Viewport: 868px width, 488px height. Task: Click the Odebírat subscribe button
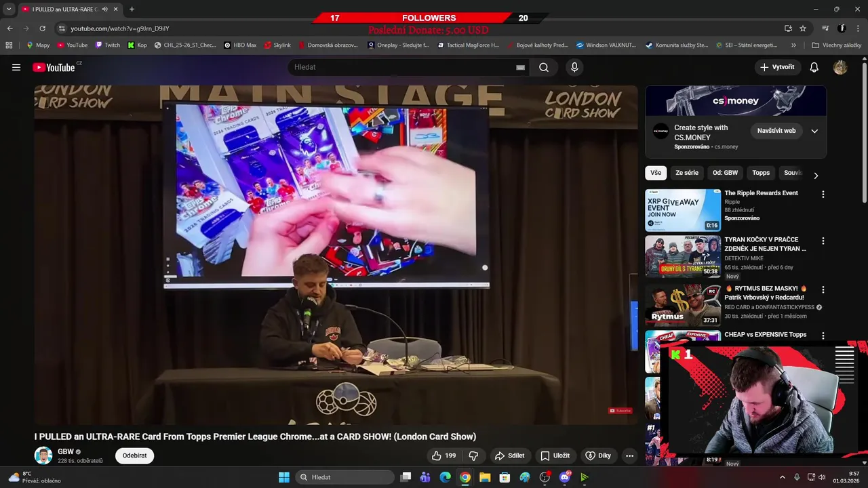134,455
